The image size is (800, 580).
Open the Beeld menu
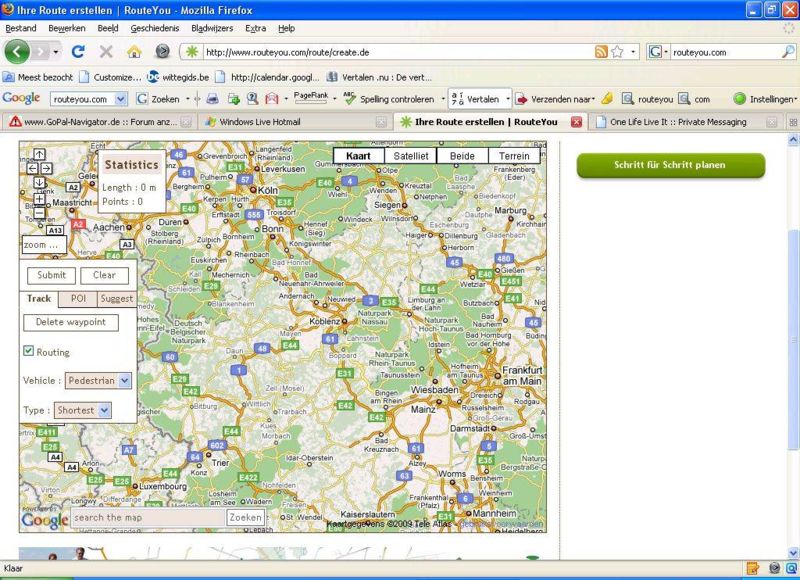108,29
